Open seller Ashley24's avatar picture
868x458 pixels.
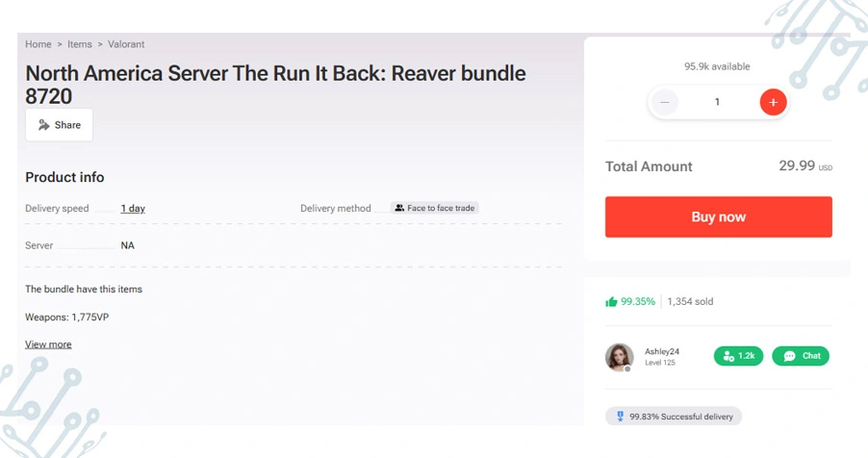[x=619, y=357]
